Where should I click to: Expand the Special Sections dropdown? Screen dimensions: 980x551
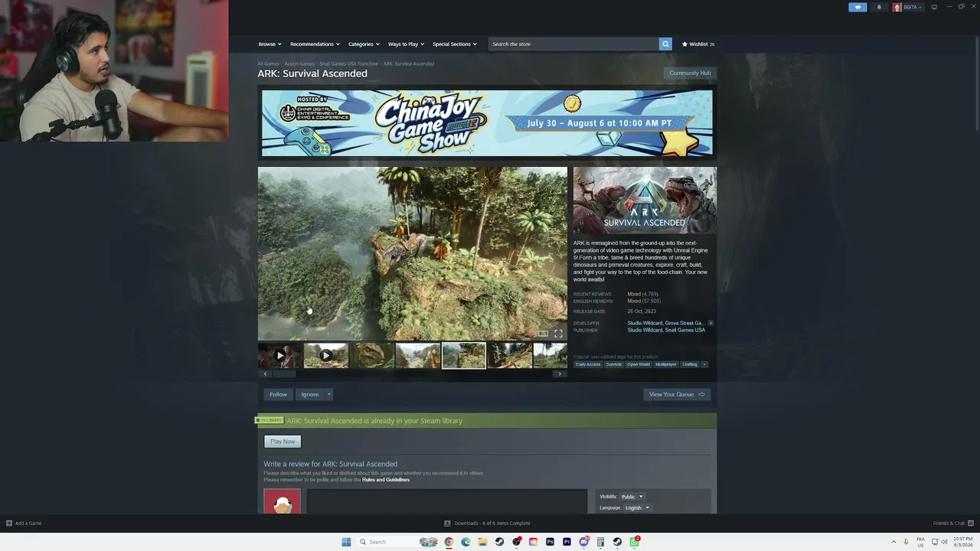click(x=455, y=44)
